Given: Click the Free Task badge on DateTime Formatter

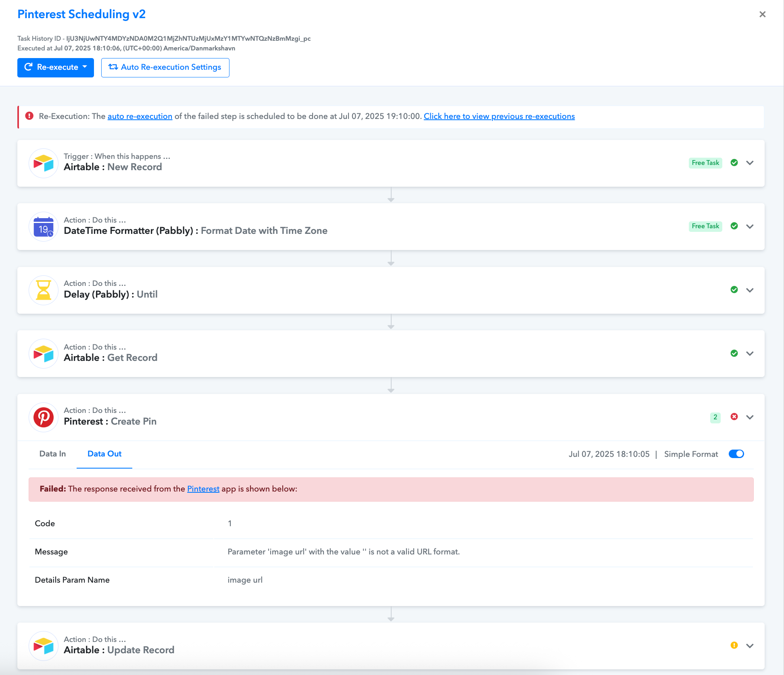Looking at the screenshot, I should pos(705,226).
